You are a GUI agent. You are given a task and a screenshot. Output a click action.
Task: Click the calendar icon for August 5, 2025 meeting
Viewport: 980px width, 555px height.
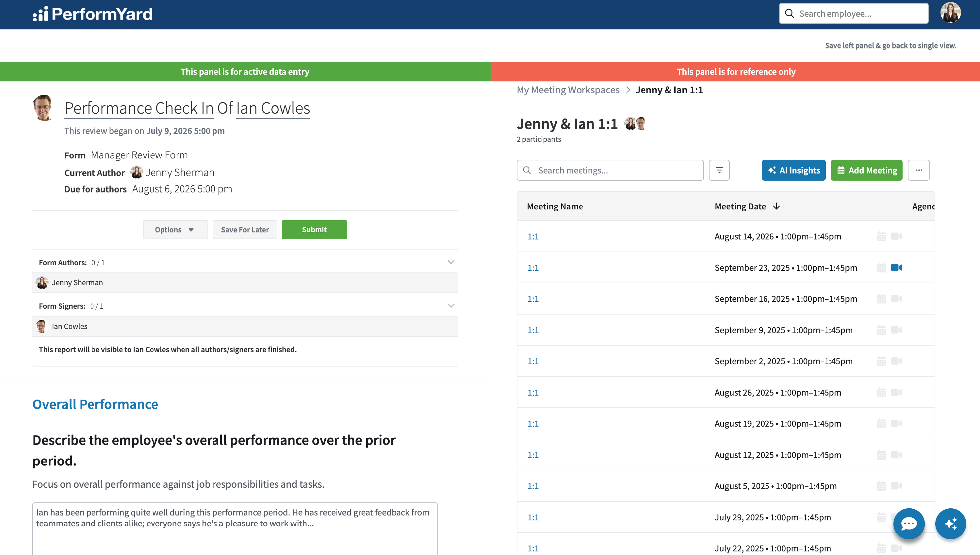[881, 486]
